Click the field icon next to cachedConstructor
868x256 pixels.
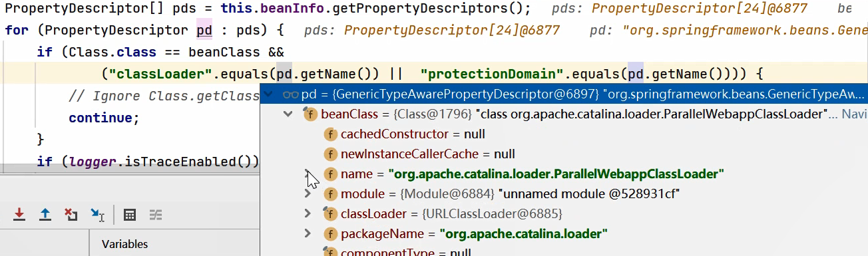[330, 134]
